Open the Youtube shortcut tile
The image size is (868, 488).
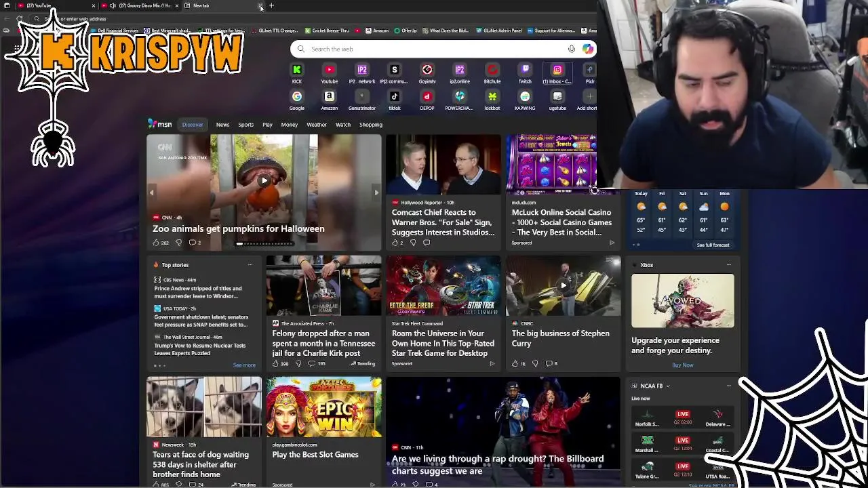329,73
